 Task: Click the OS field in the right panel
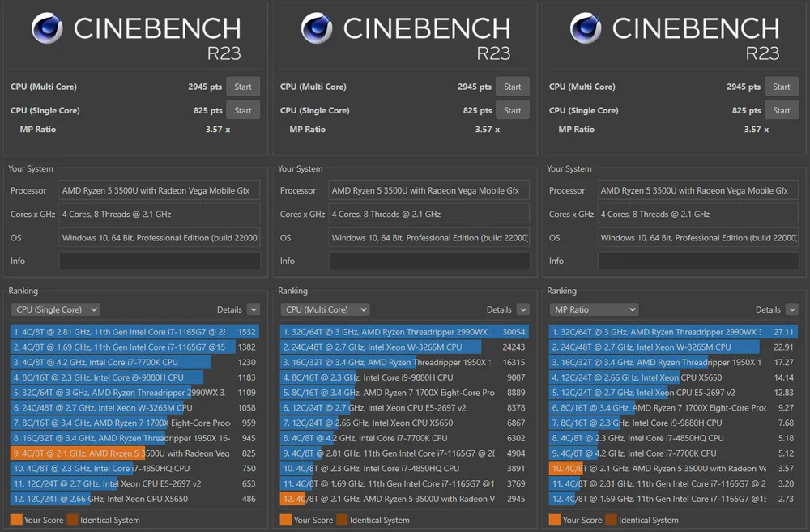(698, 238)
